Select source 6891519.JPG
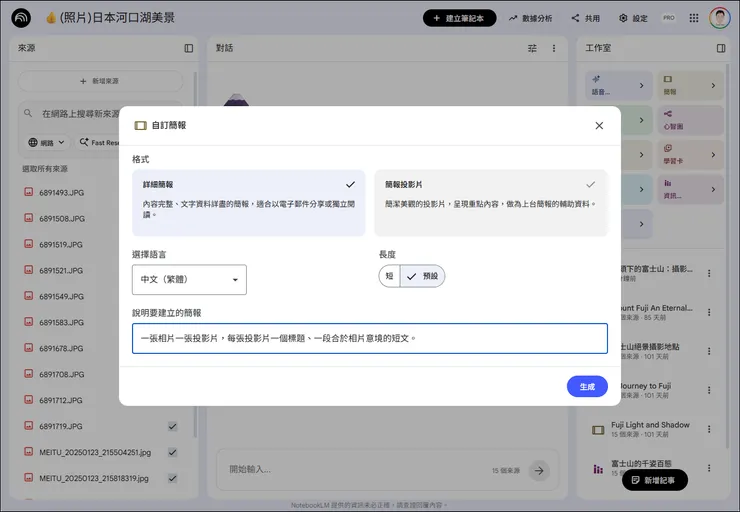The width and height of the screenshot is (740, 512). point(61,244)
